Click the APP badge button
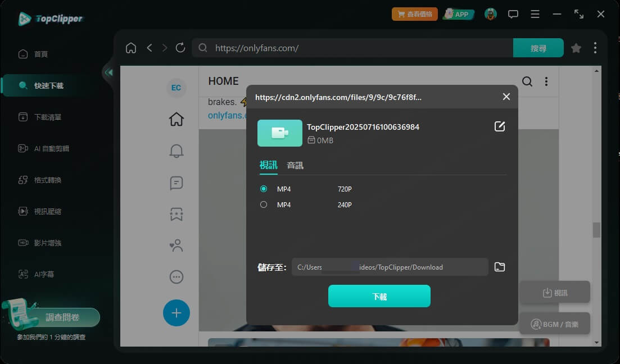The image size is (620, 364). [458, 14]
